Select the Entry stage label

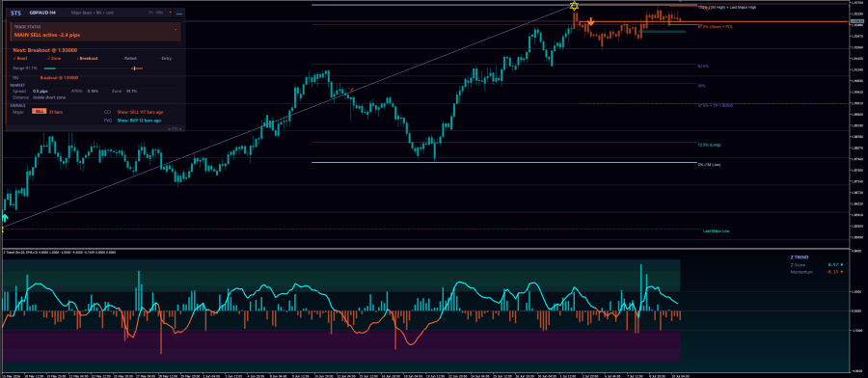click(x=166, y=58)
